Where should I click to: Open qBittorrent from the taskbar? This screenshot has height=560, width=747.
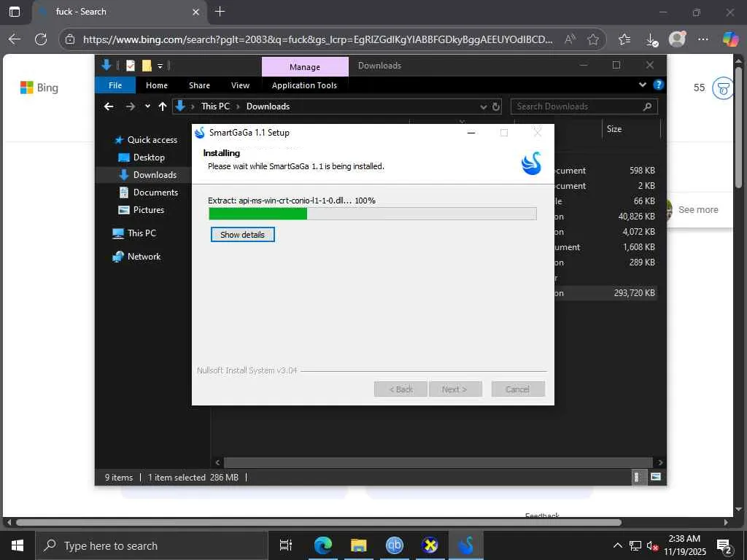(394, 545)
